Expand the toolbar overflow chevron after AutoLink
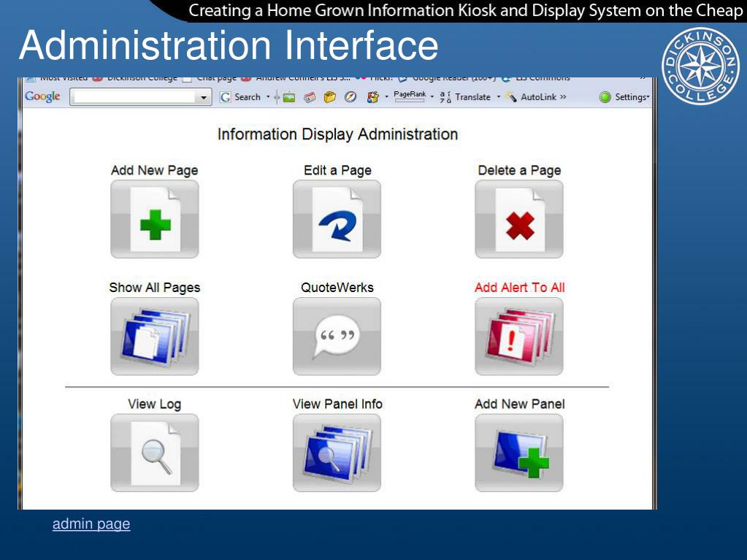 tap(563, 96)
